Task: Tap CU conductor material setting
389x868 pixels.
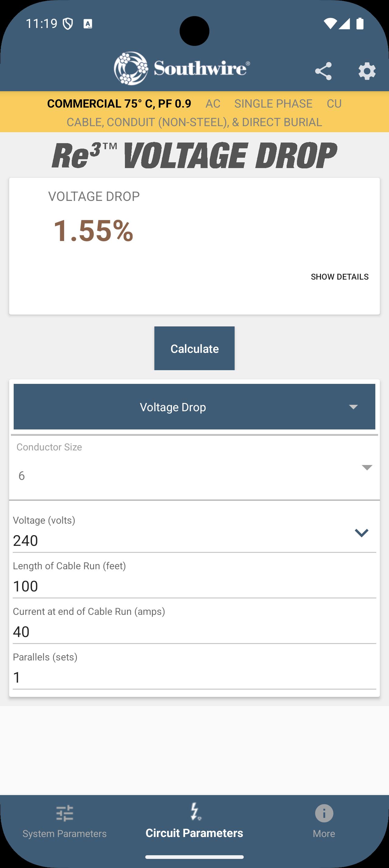Action: click(x=334, y=104)
